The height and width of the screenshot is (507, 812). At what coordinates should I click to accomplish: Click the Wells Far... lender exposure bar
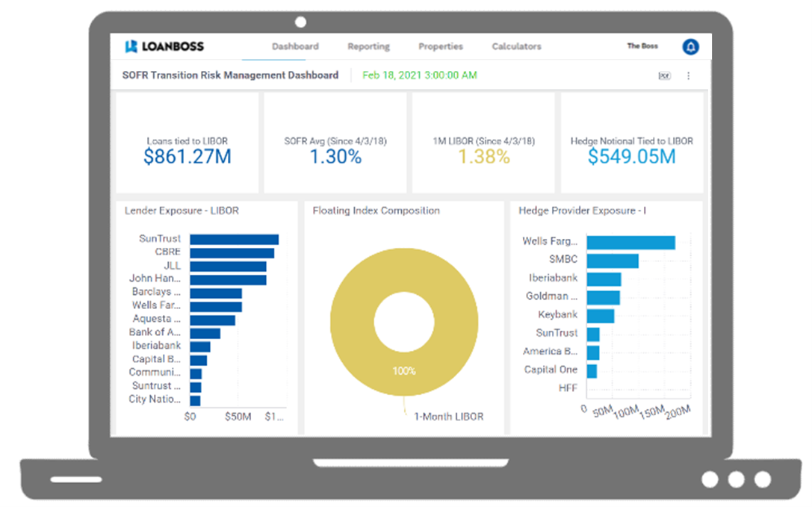[216, 307]
